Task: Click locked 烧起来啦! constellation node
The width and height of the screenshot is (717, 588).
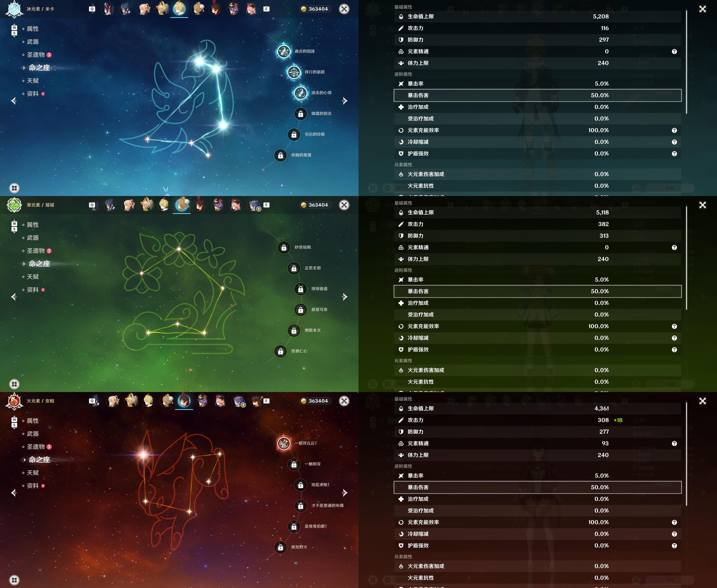Action: click(301, 485)
